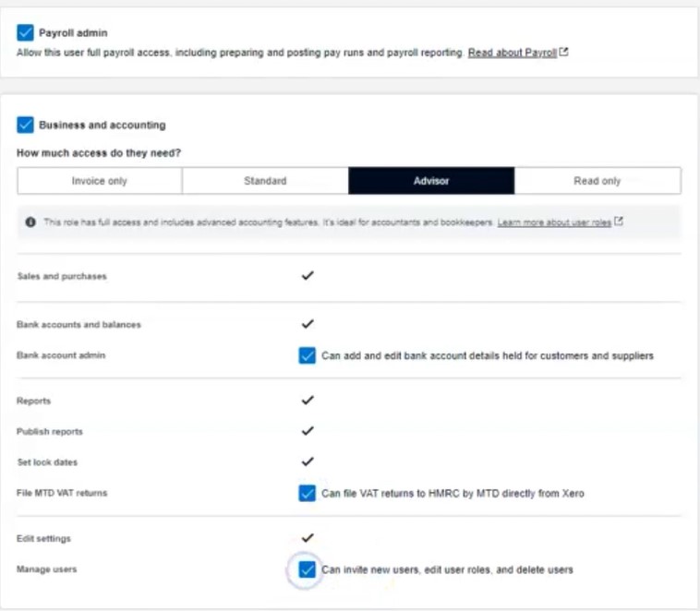Click the info icon in role description banner
Screen dimensions: 700x611
pyautogui.click(x=30, y=222)
